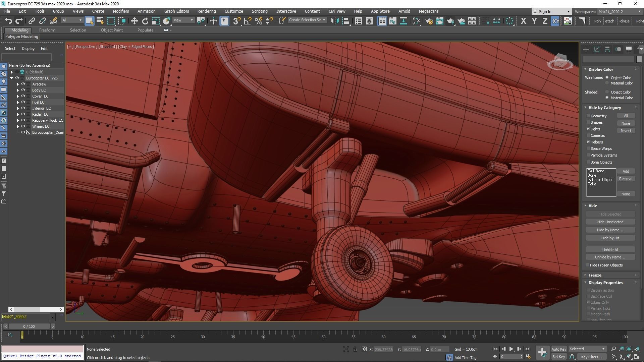Enable the Geometry hide category checkbox
Screen dimensions: 644x362
588,116
